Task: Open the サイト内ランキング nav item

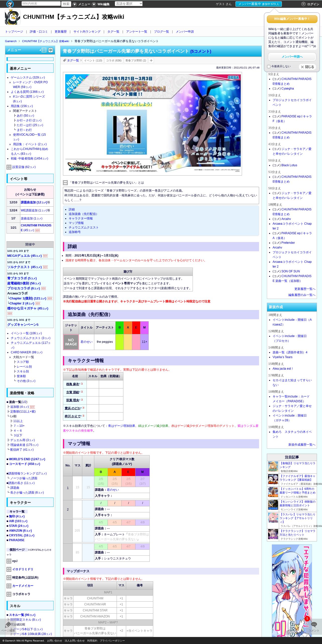Action: coord(87,32)
